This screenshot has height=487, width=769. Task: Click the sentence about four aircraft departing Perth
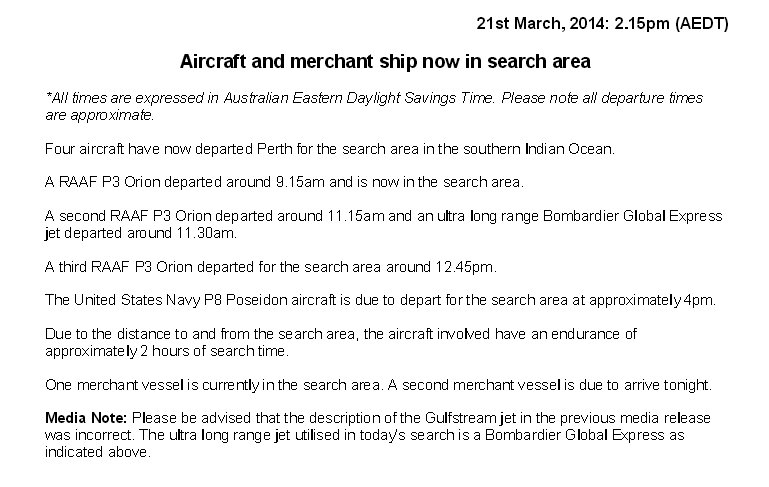pos(330,149)
